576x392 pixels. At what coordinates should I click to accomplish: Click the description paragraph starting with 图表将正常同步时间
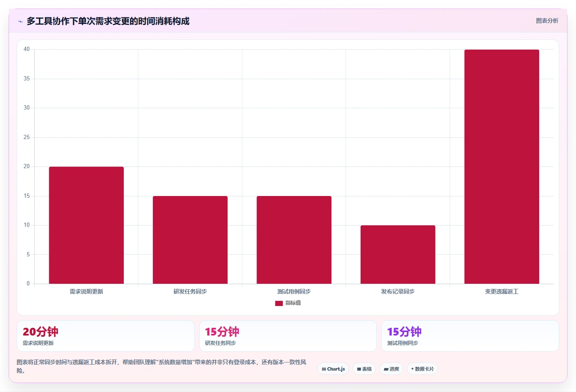(x=162, y=366)
